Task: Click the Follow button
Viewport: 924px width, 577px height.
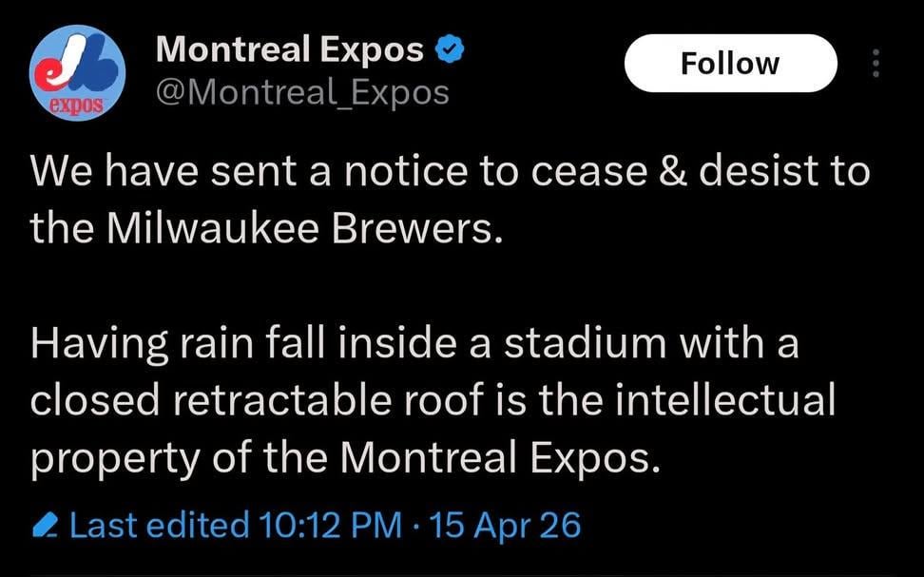Action: (729, 63)
